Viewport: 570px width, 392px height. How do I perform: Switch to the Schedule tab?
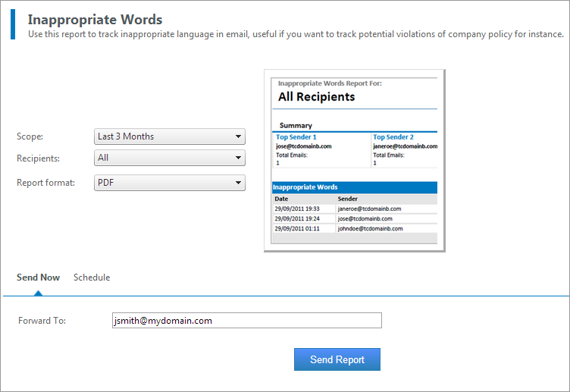point(92,278)
